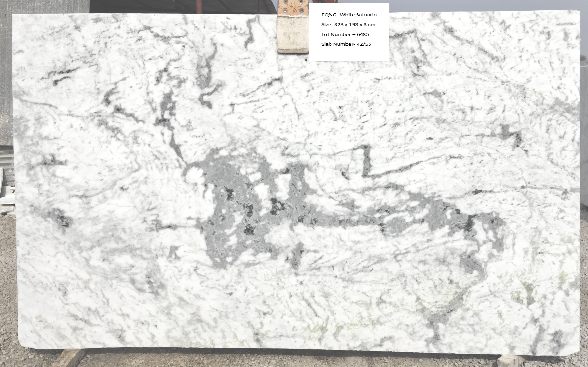Click the white lifting clamp pad on the slab top
This screenshot has height=367, width=588.
(293, 34)
